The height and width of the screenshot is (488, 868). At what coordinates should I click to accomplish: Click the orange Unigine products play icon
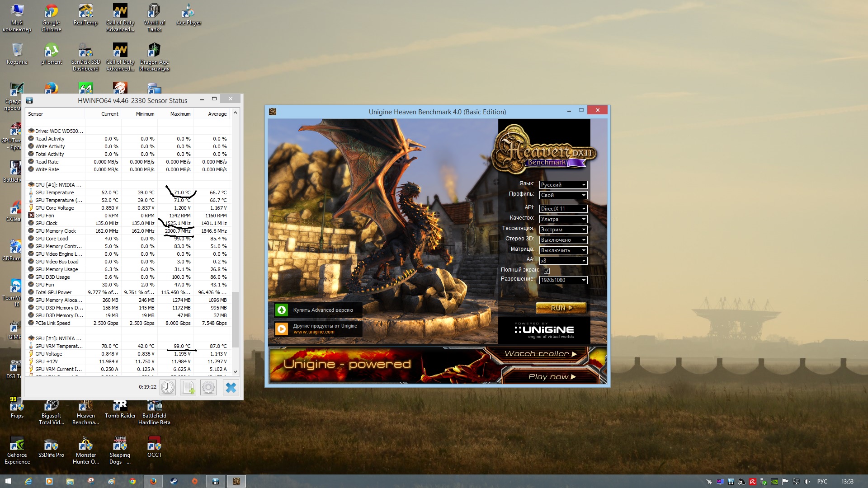pos(282,328)
